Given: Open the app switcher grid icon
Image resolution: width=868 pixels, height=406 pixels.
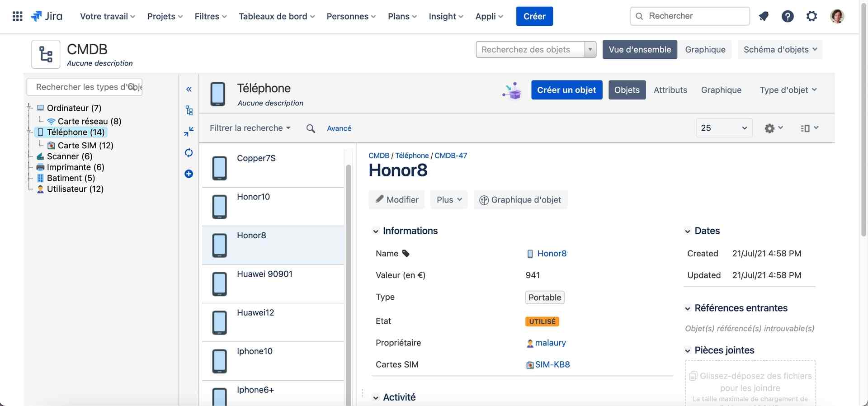Looking at the screenshot, I should coord(17,17).
